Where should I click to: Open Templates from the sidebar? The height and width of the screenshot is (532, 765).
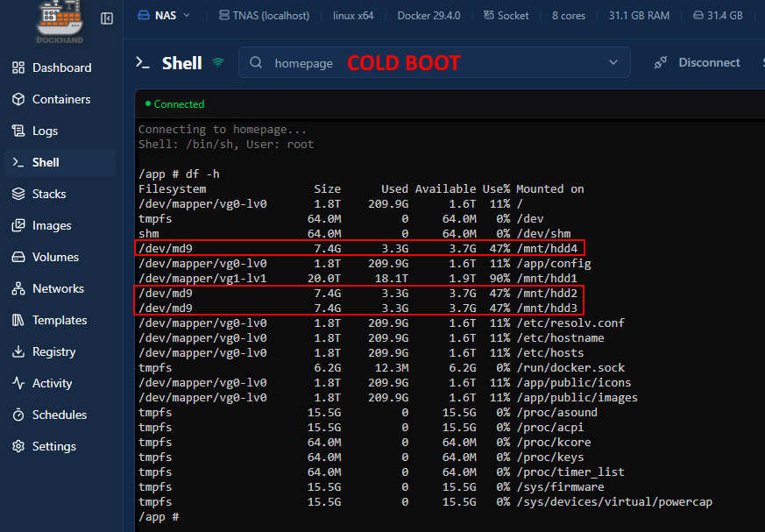60,320
